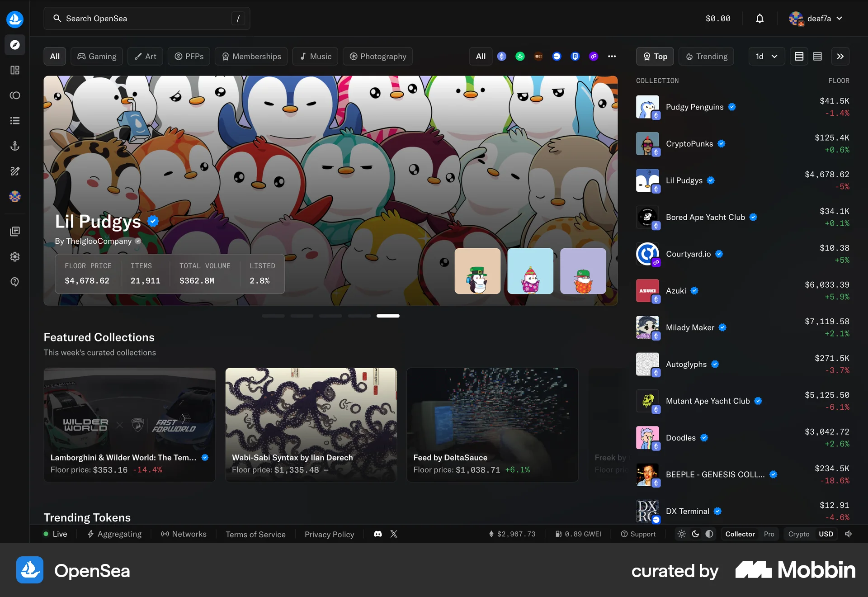Open the list view icon in sidebar
The height and width of the screenshot is (597, 868).
point(15,120)
